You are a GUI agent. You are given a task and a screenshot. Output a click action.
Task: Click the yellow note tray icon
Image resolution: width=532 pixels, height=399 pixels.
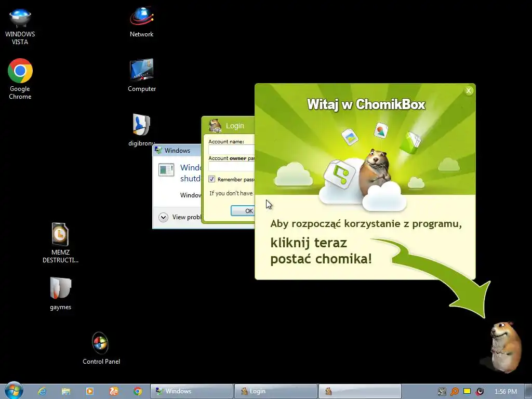pos(467,391)
